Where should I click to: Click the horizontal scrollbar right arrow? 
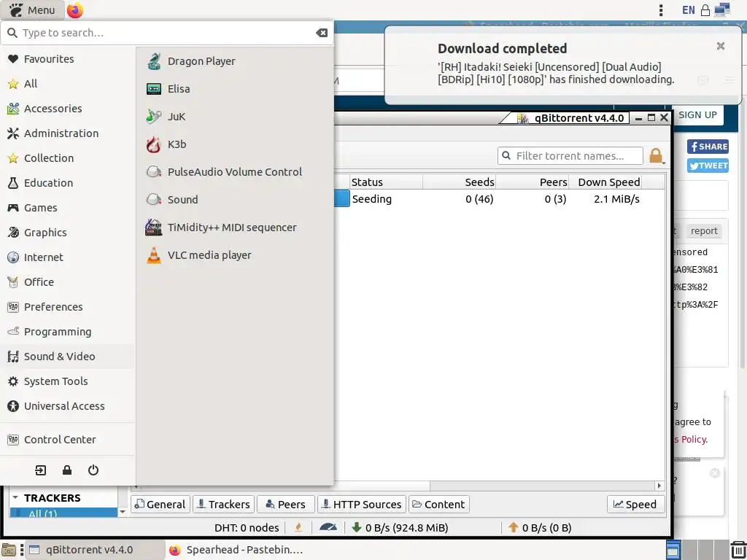(659, 486)
